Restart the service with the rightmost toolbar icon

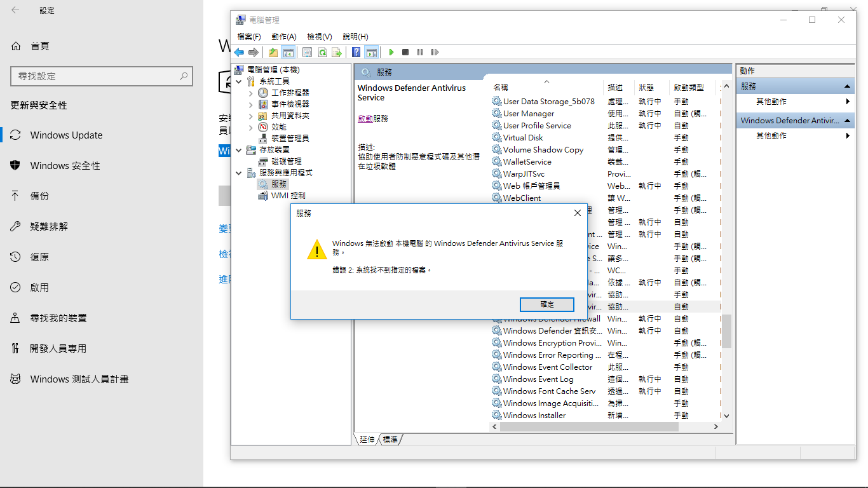pos(435,52)
